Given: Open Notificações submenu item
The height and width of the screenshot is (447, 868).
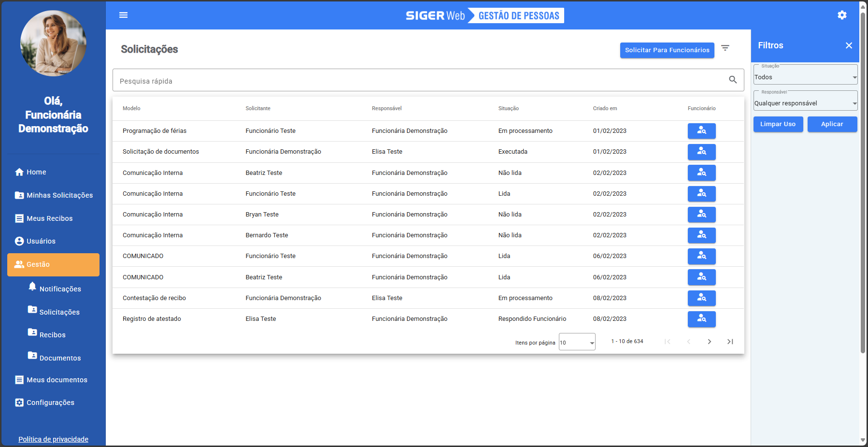Looking at the screenshot, I should tap(60, 289).
